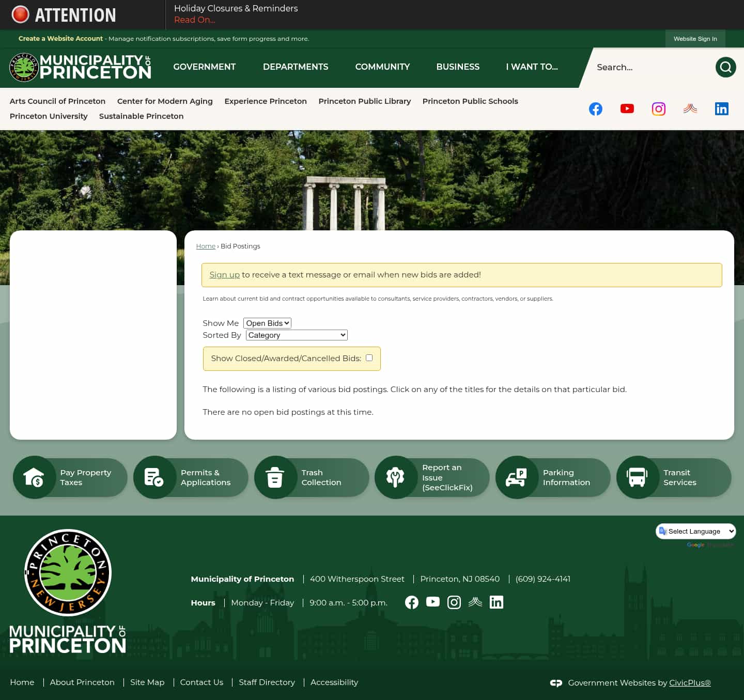The width and height of the screenshot is (744, 700).
Task: Click the Report an Issue SeeClickFix icon
Action: [396, 477]
